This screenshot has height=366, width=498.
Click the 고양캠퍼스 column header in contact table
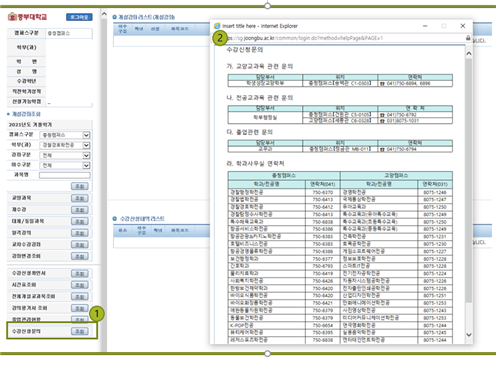(396, 175)
